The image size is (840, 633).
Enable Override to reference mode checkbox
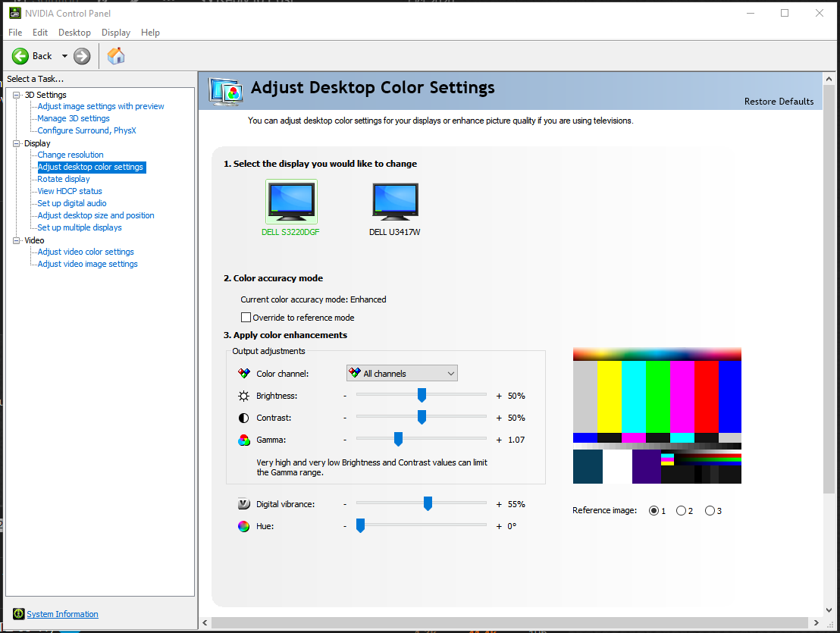pos(246,317)
